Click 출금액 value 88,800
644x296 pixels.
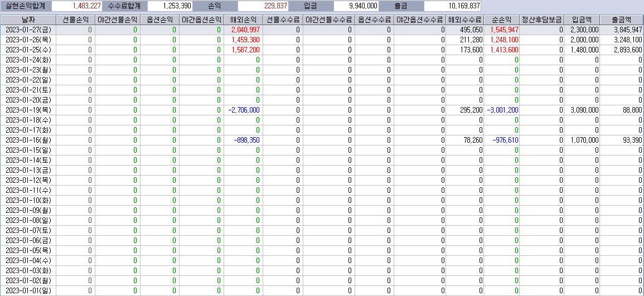pyautogui.click(x=632, y=110)
